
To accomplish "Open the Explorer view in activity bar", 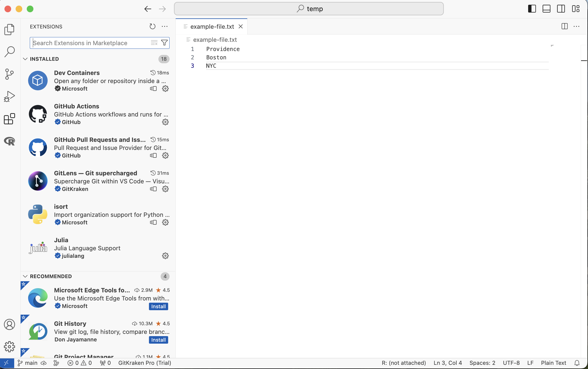I will (x=9, y=29).
